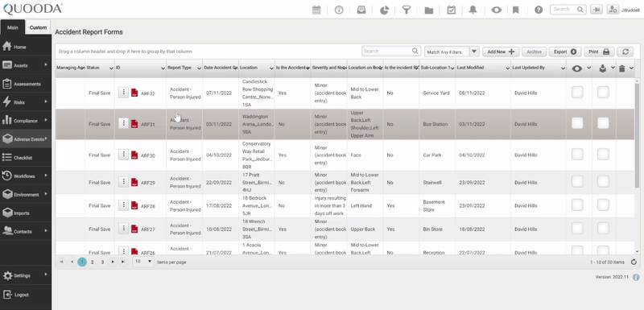Open row actions menu for ARF30
The width and height of the screenshot is (644, 310).
point(123,155)
